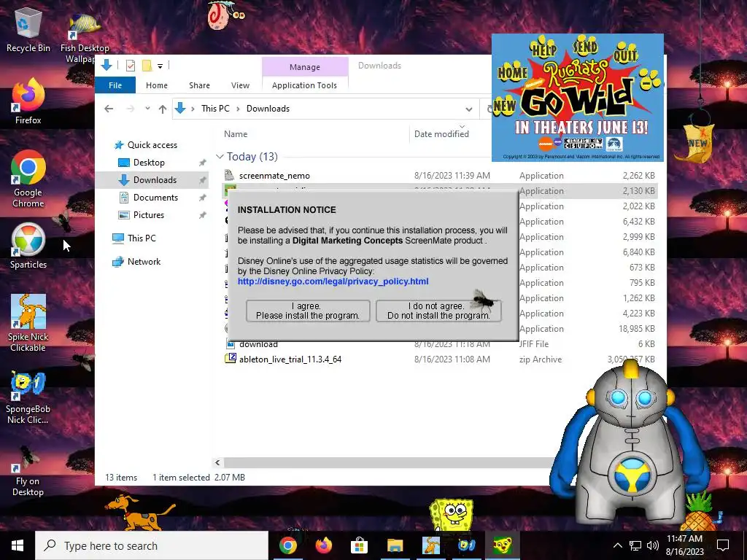
Task: Open the Customize Quick Access Toolbar dropdown
Action: click(160, 66)
